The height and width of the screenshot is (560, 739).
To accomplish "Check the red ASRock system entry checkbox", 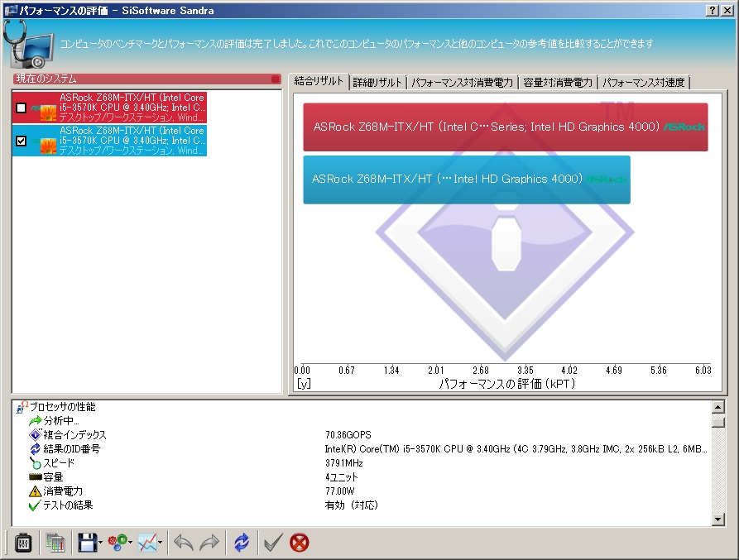I will pyautogui.click(x=22, y=108).
